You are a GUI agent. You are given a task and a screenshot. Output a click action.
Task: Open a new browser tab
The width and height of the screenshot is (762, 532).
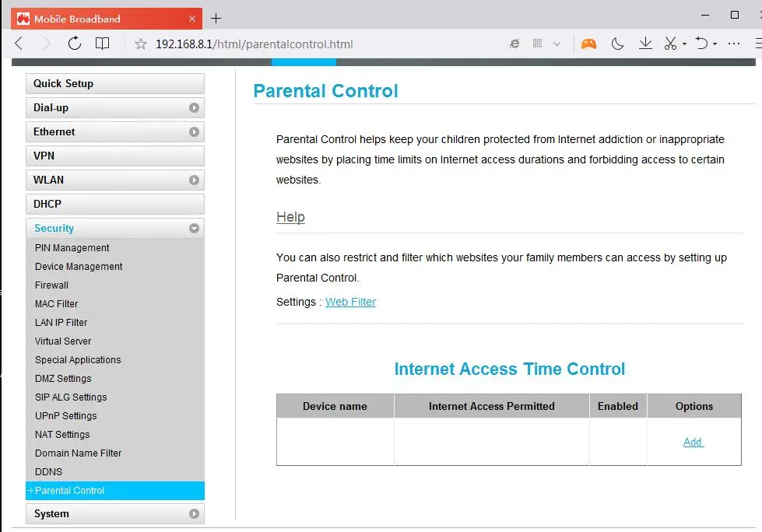[216, 19]
